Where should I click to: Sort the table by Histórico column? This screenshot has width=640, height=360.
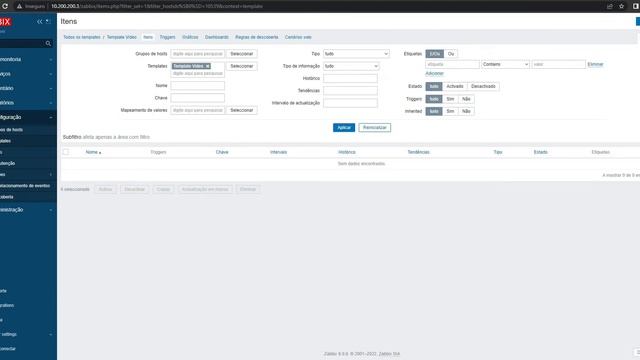pos(347,152)
